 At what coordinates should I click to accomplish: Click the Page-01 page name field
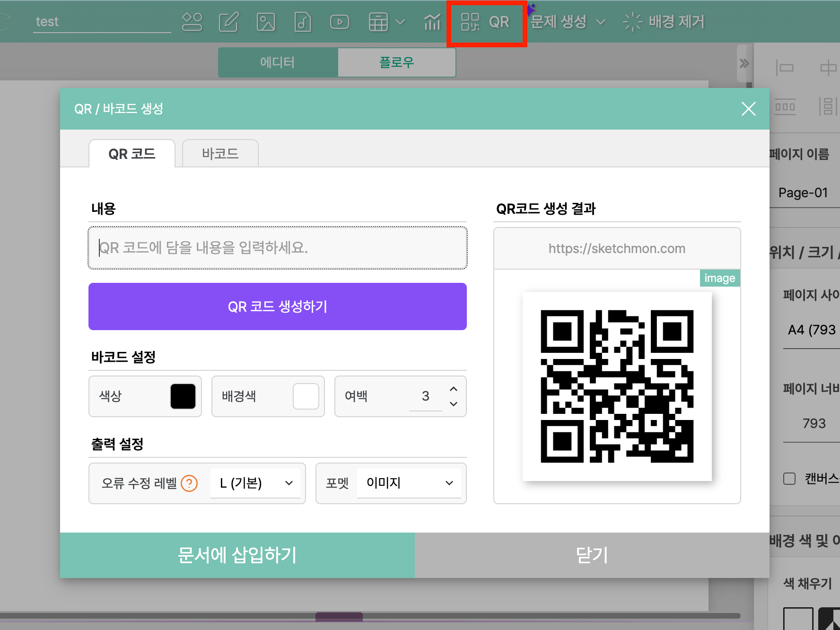pyautogui.click(x=805, y=193)
